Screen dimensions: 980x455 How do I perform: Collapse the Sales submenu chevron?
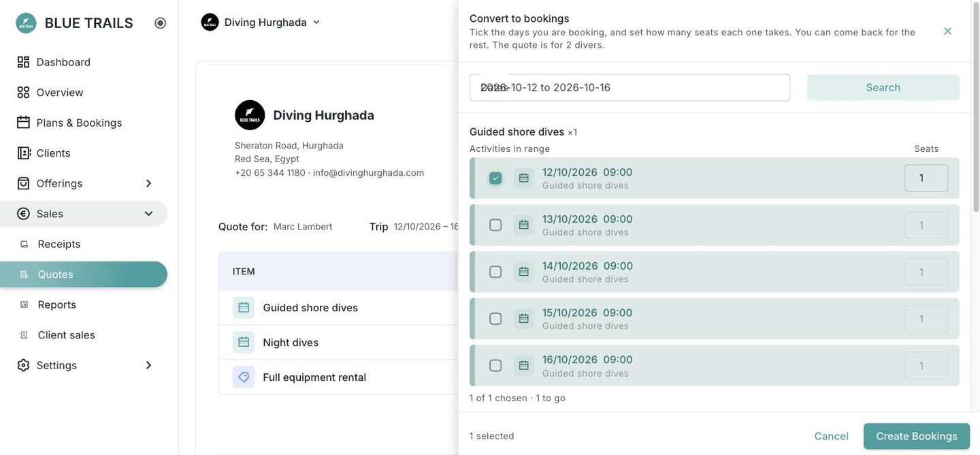click(148, 214)
